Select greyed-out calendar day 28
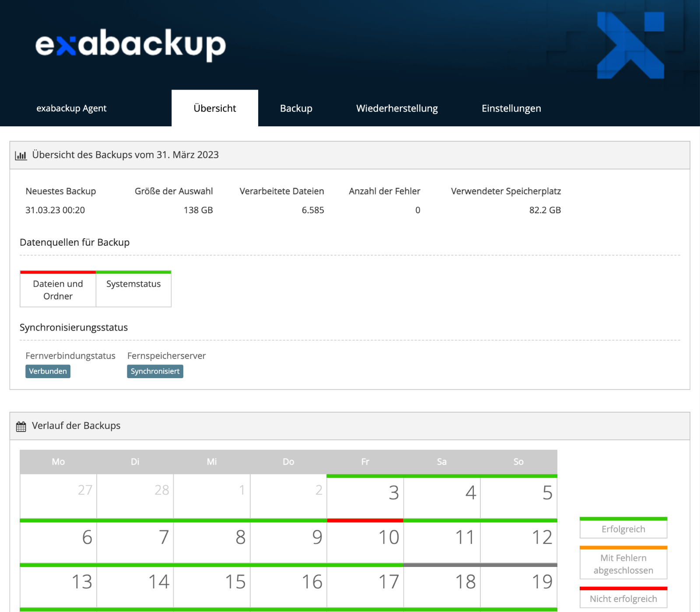The width and height of the screenshot is (700, 612). tap(135, 497)
